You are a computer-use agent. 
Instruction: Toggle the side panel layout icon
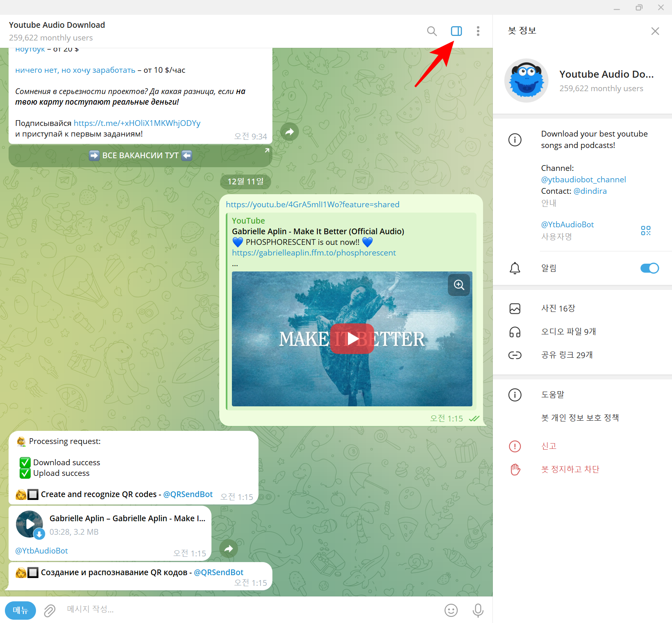coord(456,31)
